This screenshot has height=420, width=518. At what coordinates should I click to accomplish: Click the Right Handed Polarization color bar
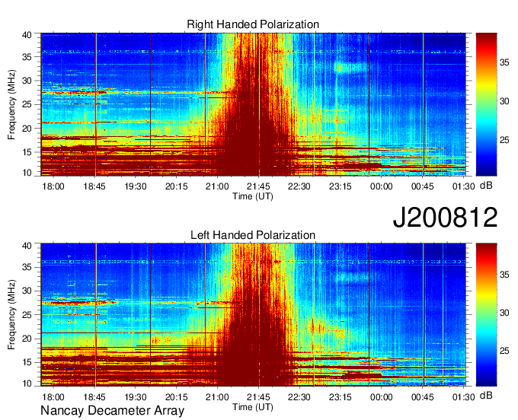pos(486,104)
